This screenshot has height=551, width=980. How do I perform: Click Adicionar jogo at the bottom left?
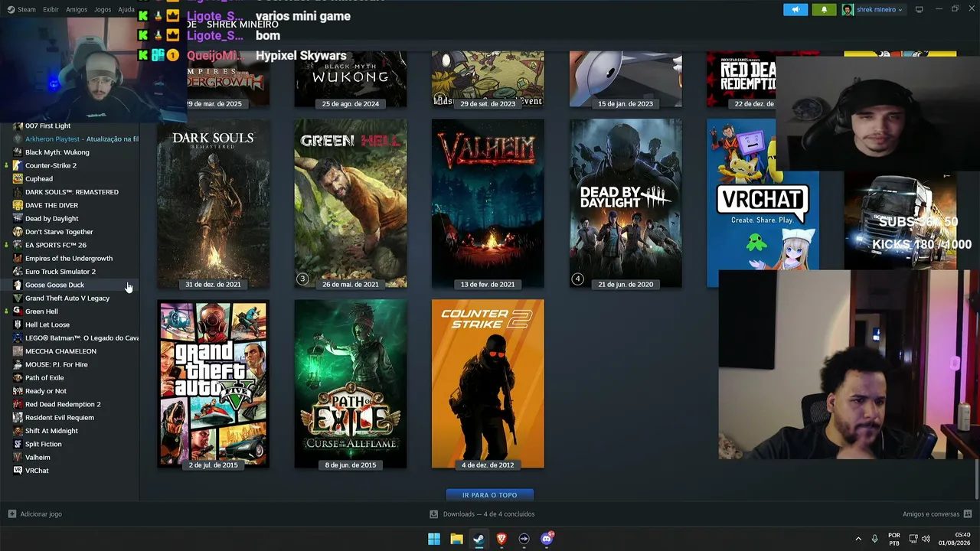coord(35,514)
